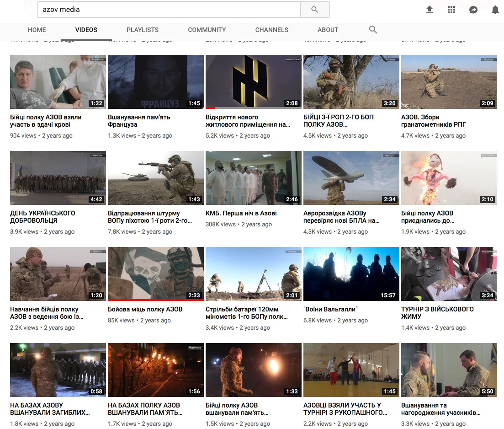Viewport: 504px width, 429px height.
Task: Open thumbnail of blood donation video 1:22
Action: (58, 82)
